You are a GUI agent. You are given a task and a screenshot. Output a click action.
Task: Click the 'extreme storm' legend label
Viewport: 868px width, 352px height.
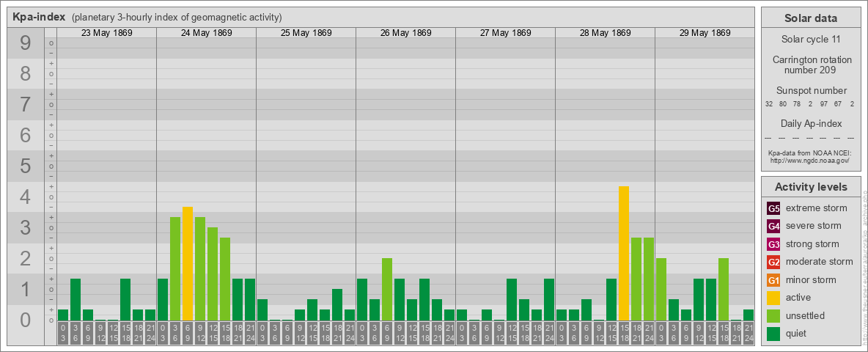click(x=816, y=208)
